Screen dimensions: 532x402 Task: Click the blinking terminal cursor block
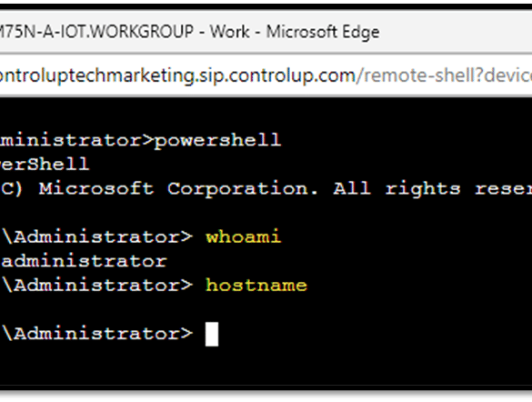[212, 334]
